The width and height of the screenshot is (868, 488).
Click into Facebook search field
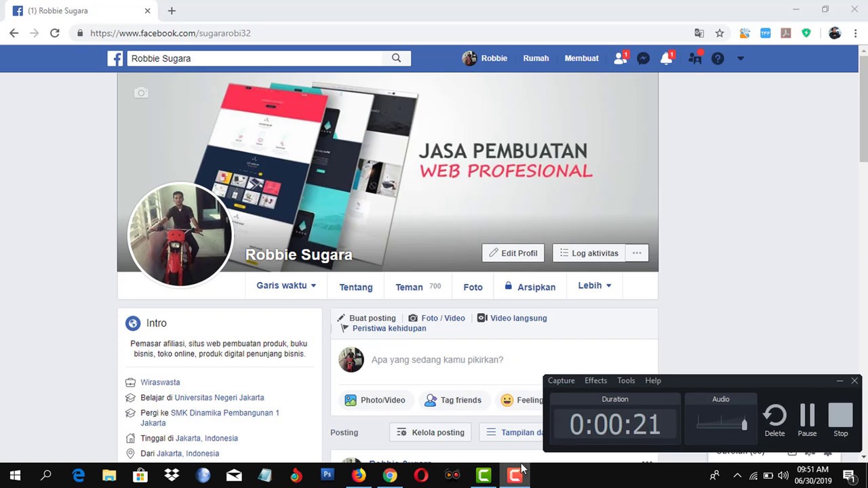pos(255,58)
